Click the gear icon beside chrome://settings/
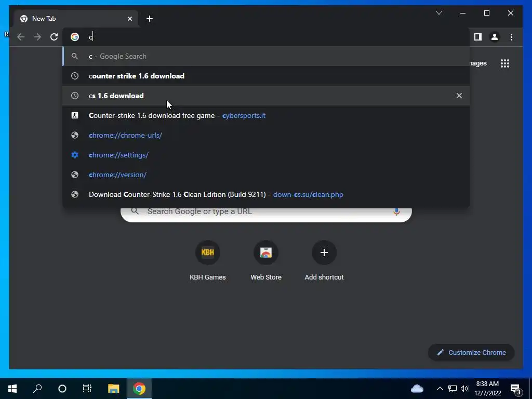 (x=75, y=155)
